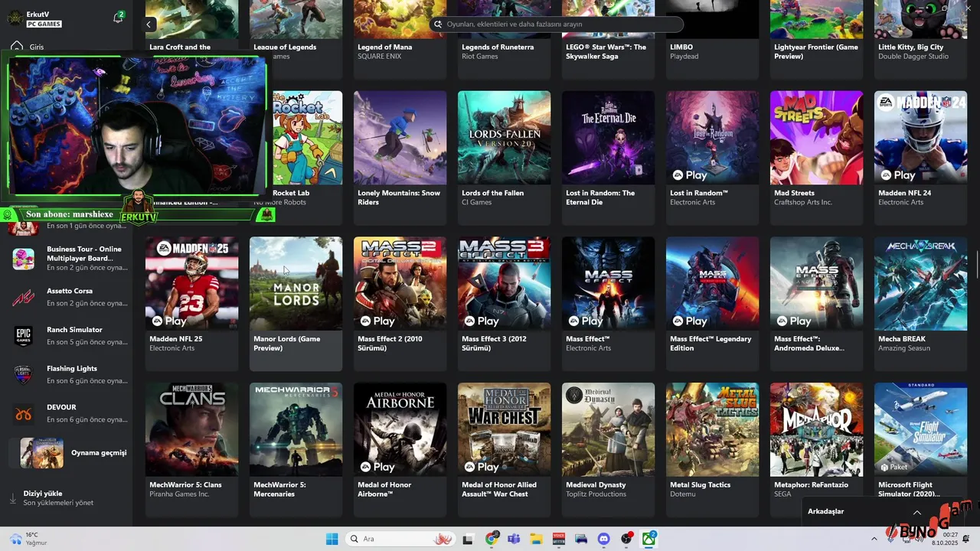The height and width of the screenshot is (551, 980).
Task: Switch to Google Chrome in the taskbar
Action: point(492,539)
